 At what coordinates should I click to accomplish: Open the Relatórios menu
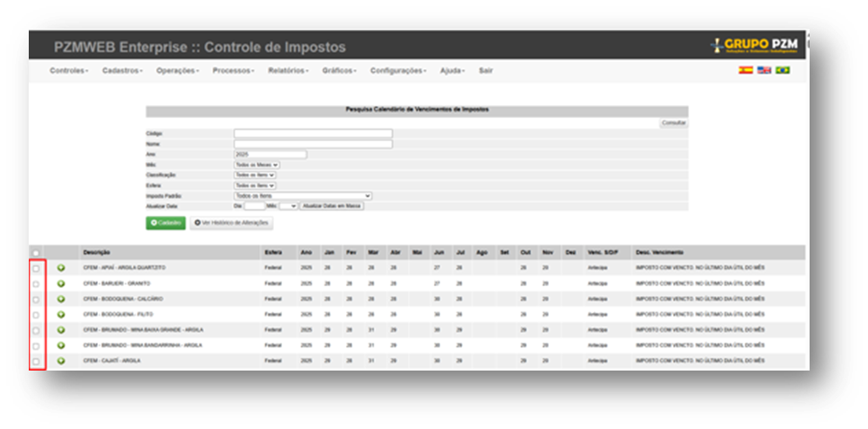pos(288,70)
